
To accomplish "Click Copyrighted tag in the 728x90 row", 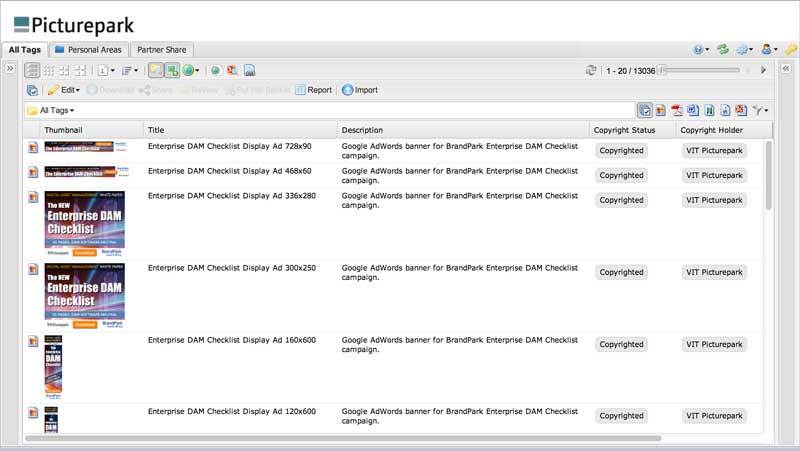I will coord(621,151).
